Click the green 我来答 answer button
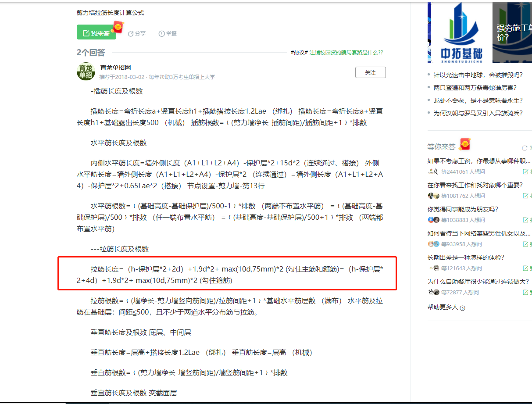 (96, 32)
